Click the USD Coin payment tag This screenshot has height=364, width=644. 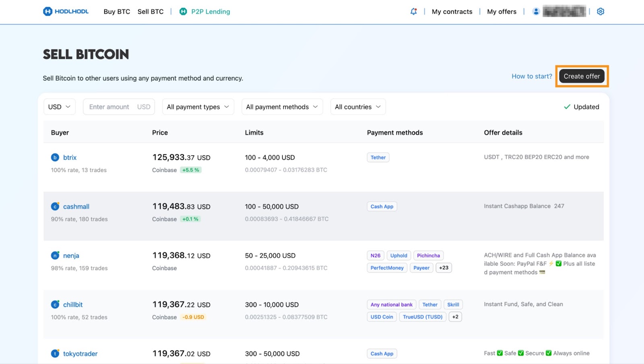(x=382, y=317)
